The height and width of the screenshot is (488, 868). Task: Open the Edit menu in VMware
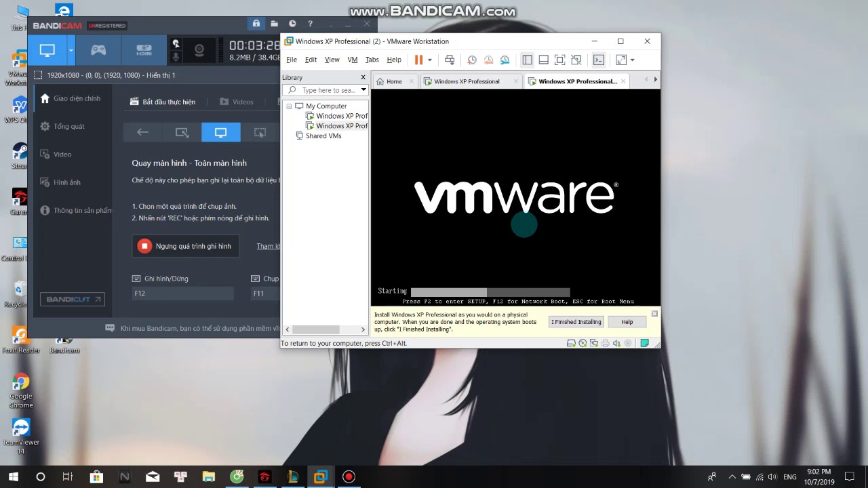click(x=311, y=60)
